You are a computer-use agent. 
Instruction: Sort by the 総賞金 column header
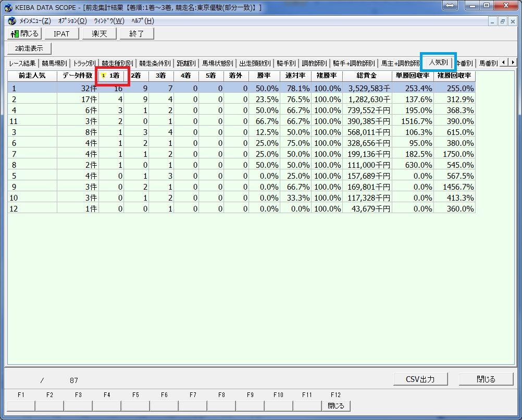click(367, 76)
